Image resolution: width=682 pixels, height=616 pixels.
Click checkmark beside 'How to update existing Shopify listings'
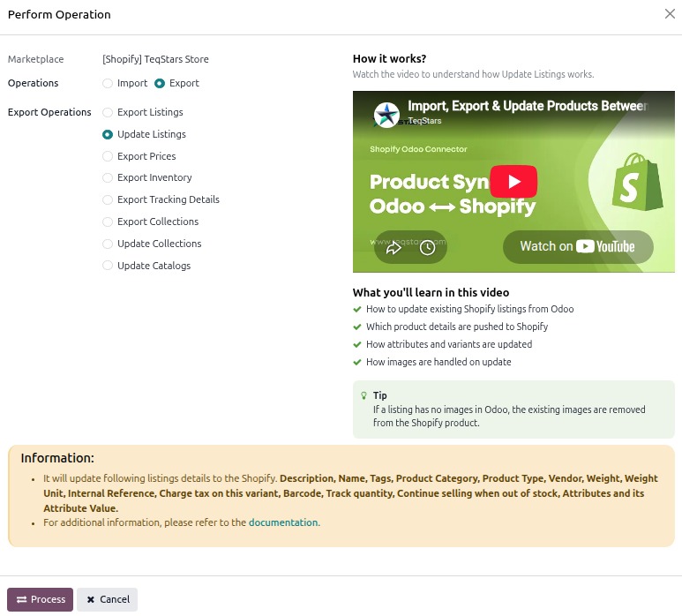coord(357,309)
